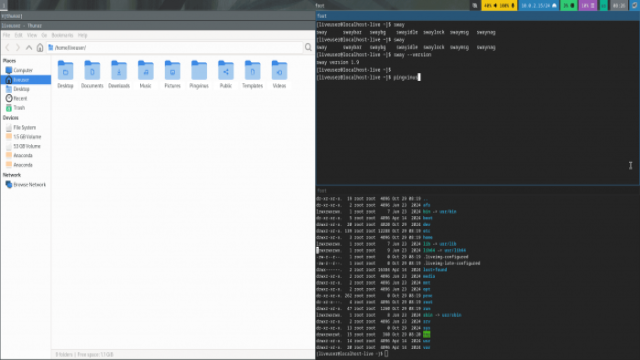Click the 'lost+found' directory listing entry
Viewport: 640px width, 360px height.
pyautogui.click(x=435, y=270)
